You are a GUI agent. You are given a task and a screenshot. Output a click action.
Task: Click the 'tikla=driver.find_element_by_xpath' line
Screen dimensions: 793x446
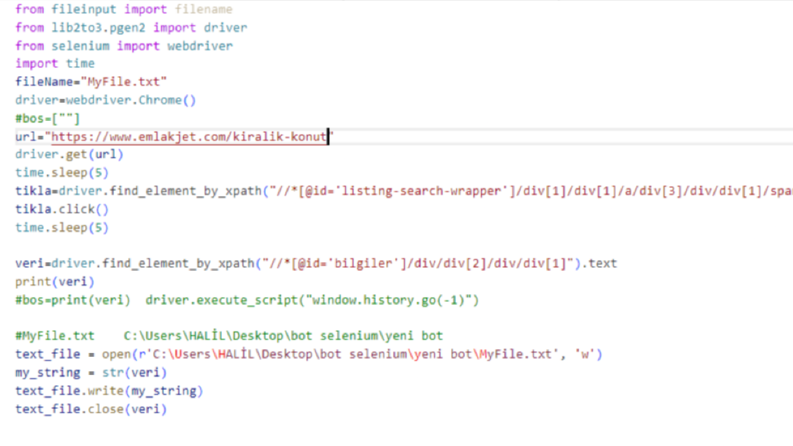tap(404, 191)
